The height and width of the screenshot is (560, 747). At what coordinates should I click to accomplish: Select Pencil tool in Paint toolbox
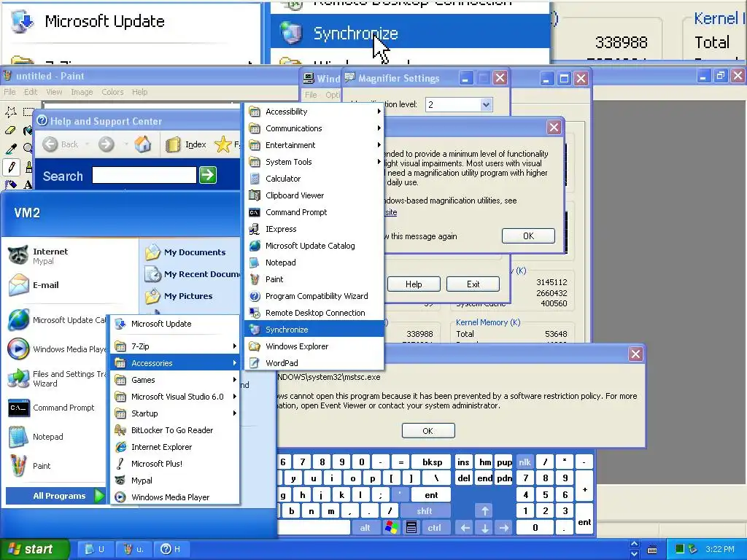tap(12, 167)
